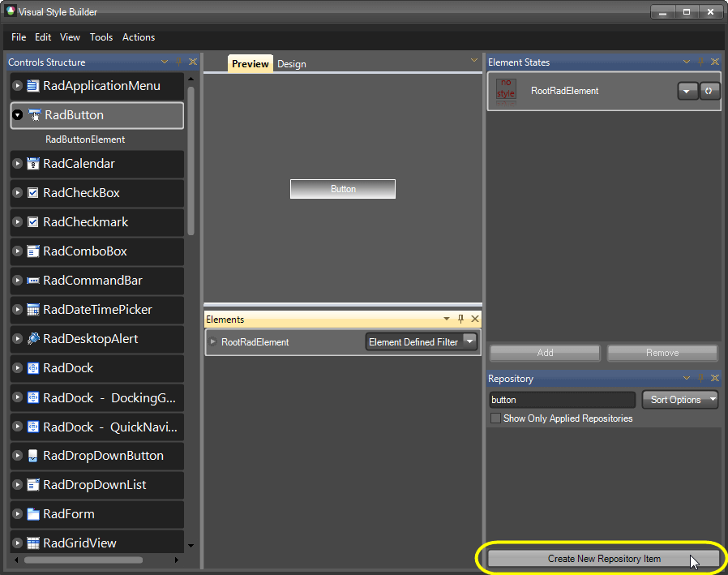This screenshot has width=728, height=575.
Task: Open the Tools menu
Action: pos(101,37)
